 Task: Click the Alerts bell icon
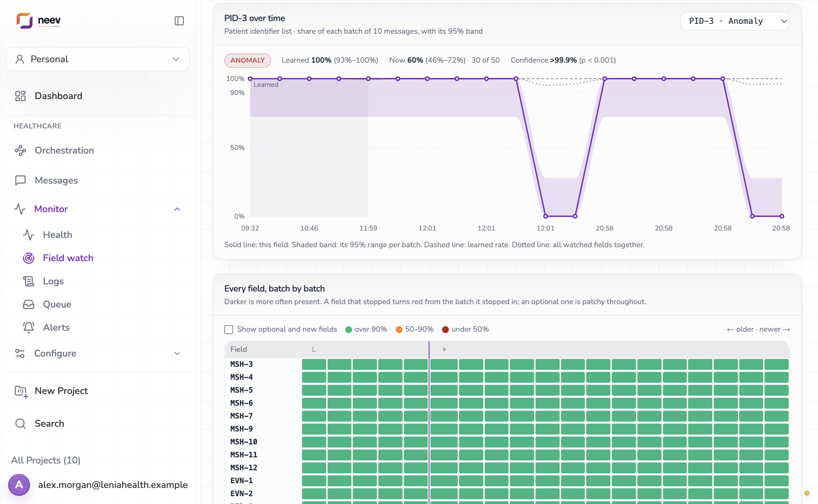(29, 328)
